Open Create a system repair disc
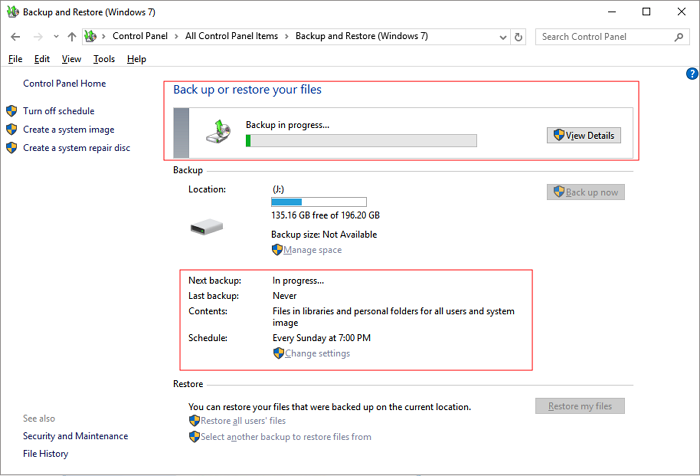The image size is (700, 476). coord(76,148)
